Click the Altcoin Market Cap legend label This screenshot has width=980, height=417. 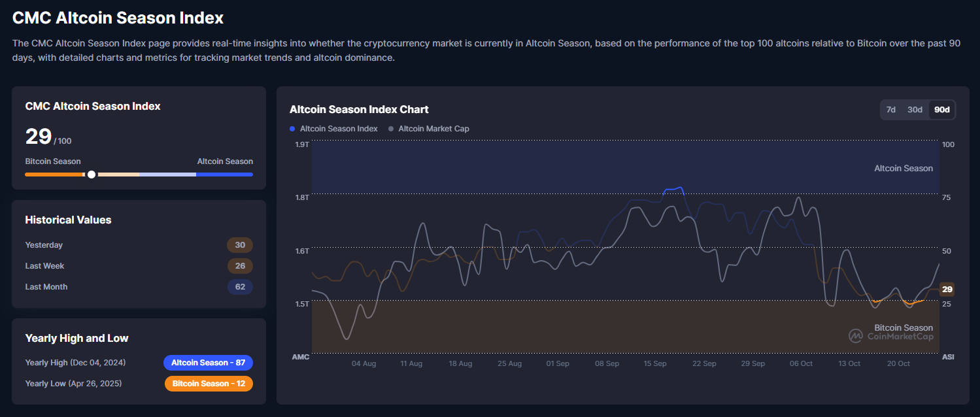point(433,129)
